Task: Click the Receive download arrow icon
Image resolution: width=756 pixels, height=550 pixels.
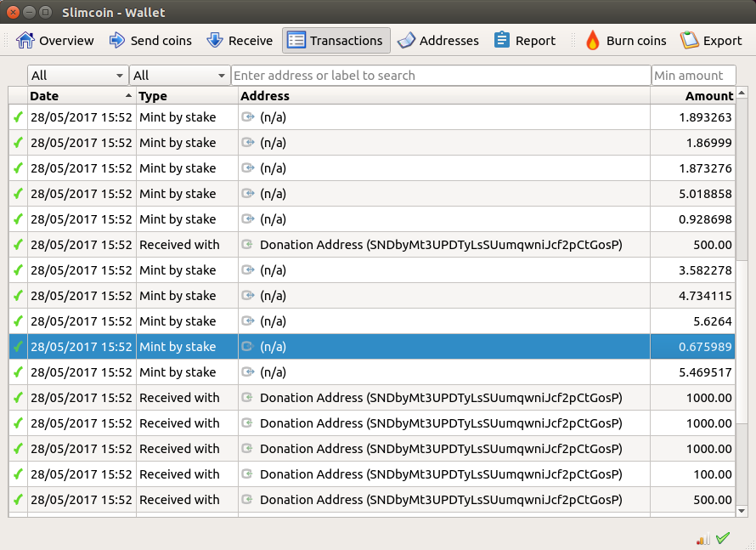Action: (215, 40)
